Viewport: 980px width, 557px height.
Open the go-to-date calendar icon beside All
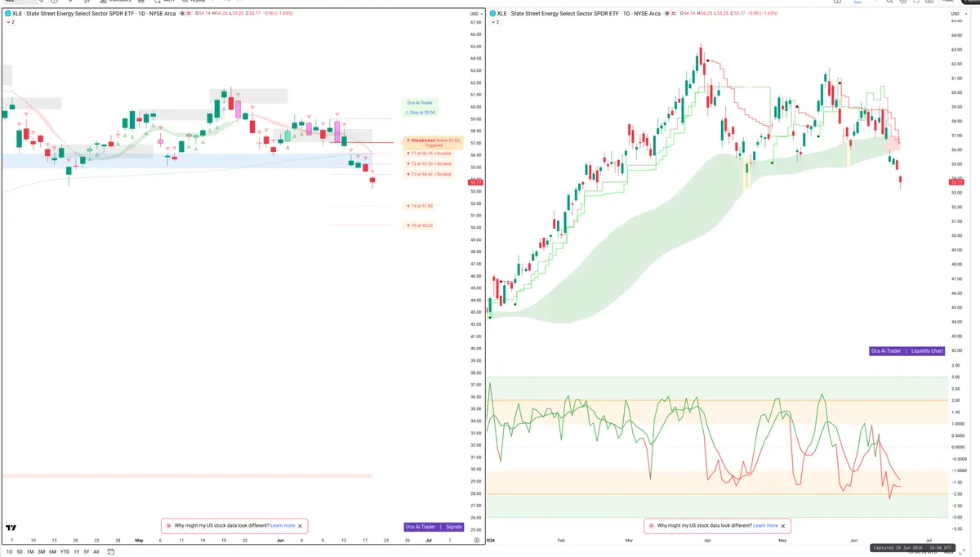click(x=110, y=552)
